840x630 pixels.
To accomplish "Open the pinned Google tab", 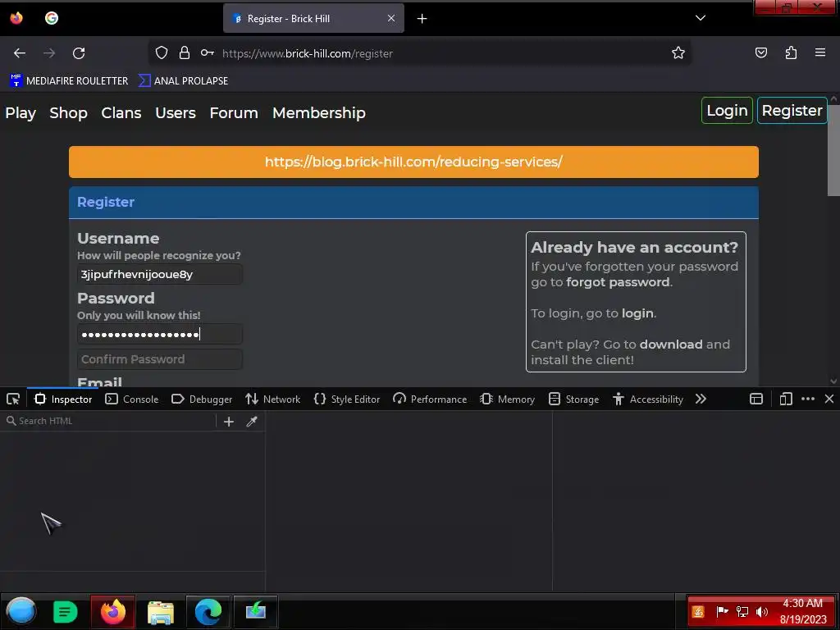I will pyautogui.click(x=52, y=18).
